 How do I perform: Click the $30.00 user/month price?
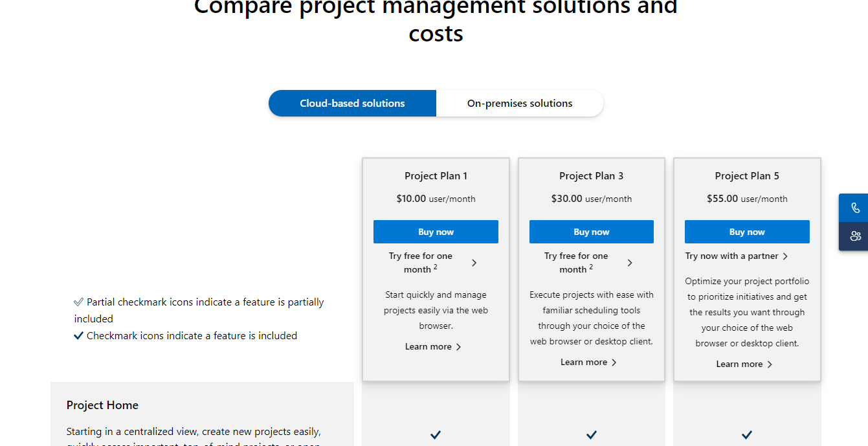tap(592, 199)
